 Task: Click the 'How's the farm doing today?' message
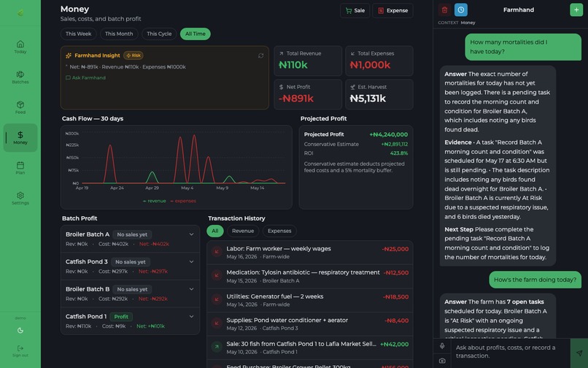pyautogui.click(x=535, y=280)
